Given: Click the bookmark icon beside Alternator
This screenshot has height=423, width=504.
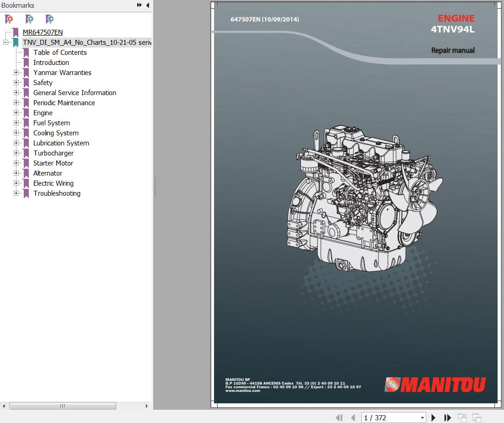Looking at the screenshot, I should (27, 173).
